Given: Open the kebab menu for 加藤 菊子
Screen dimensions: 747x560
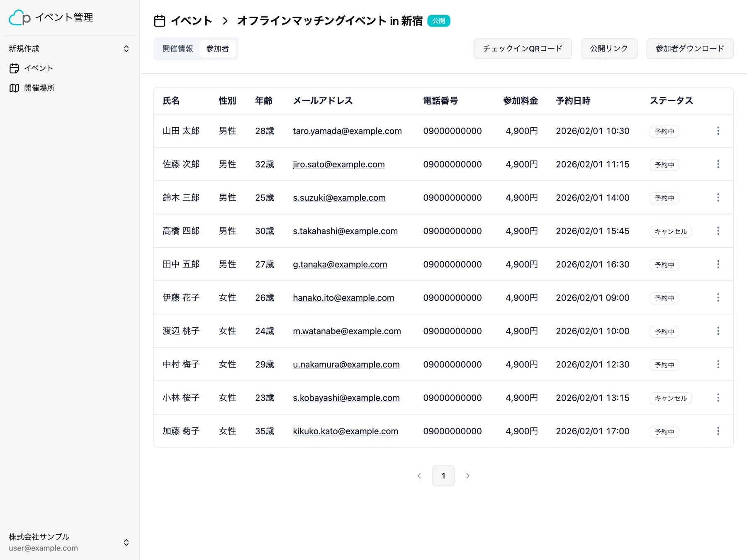Looking at the screenshot, I should tap(718, 431).
